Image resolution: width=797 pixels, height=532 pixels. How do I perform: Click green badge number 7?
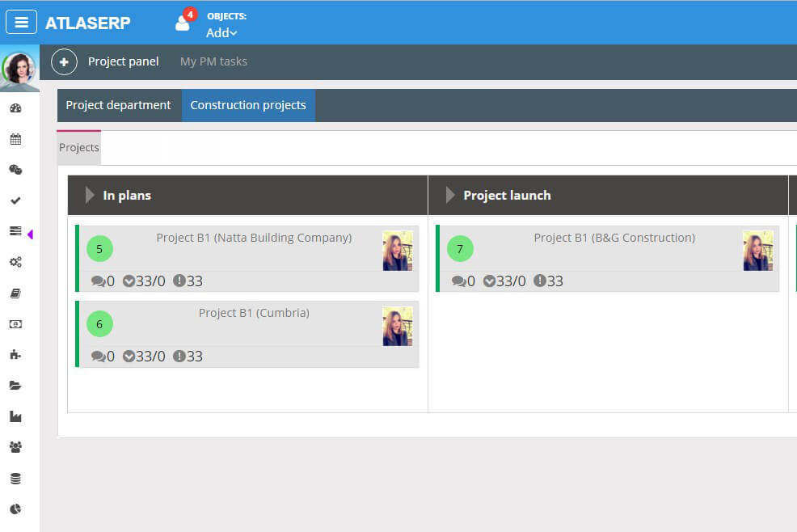(460, 249)
